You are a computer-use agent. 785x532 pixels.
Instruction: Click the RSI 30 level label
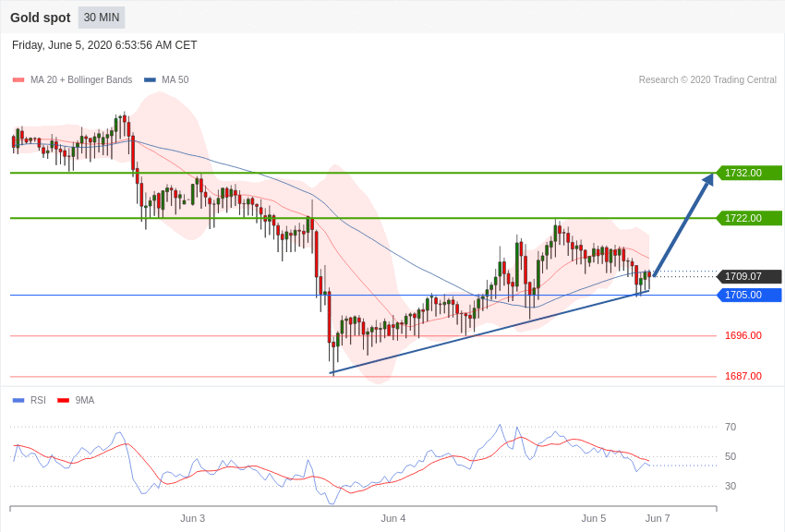point(731,486)
